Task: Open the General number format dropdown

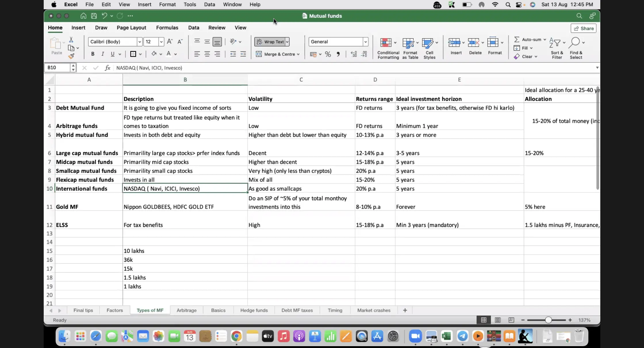Action: 365,42
